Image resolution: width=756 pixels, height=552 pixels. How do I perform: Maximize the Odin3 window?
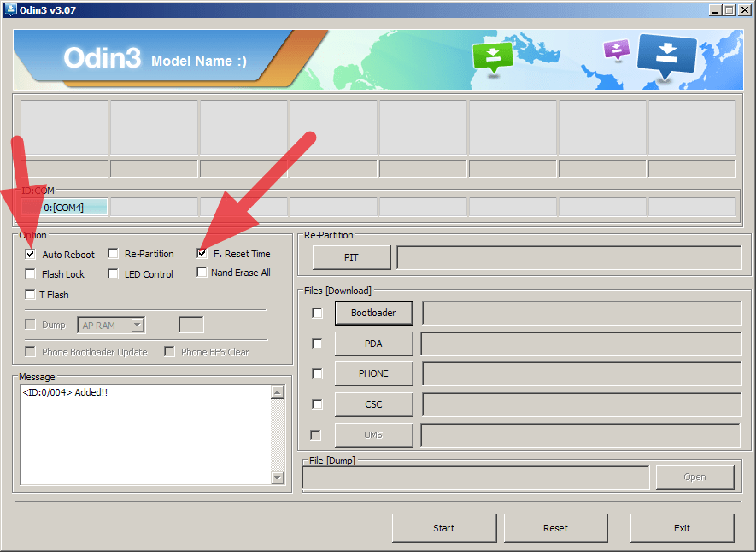point(729,9)
